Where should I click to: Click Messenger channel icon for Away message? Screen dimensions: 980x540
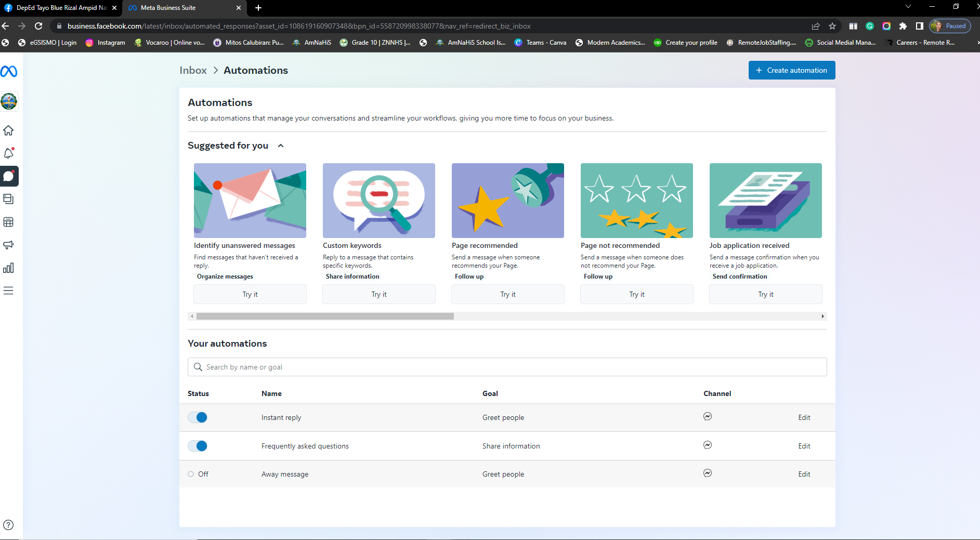pyautogui.click(x=708, y=473)
